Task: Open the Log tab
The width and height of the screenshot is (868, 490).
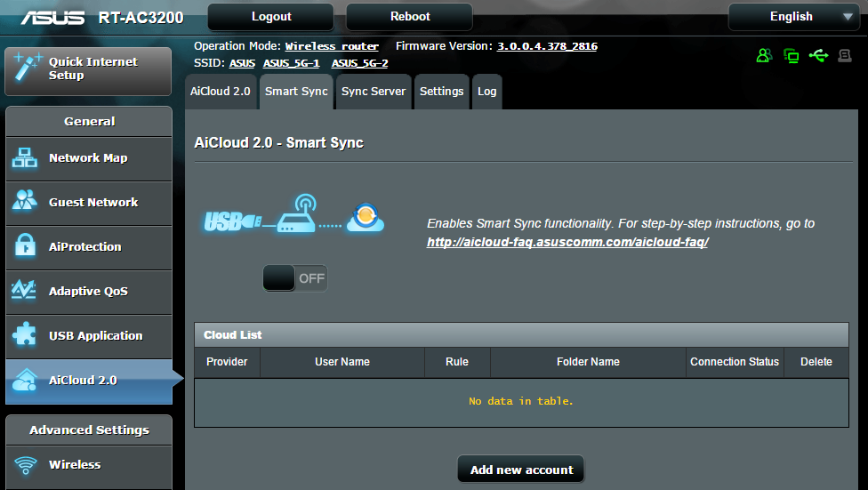Action: tap(487, 92)
